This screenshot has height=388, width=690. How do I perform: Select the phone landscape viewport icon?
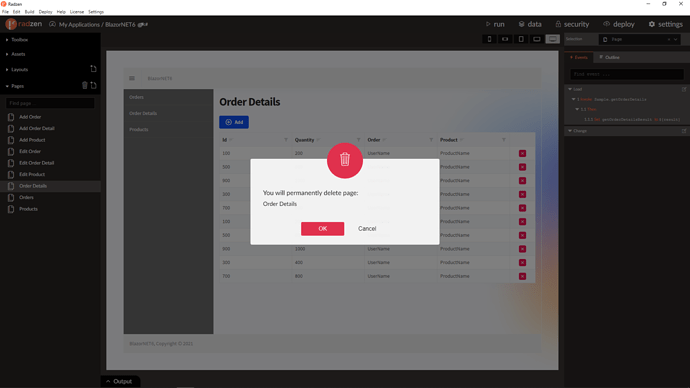tap(505, 39)
